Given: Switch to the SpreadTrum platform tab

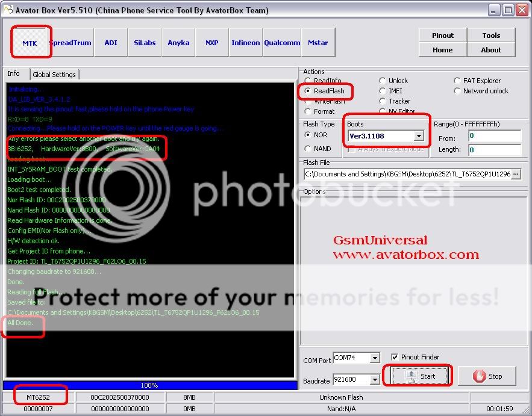Looking at the screenshot, I should click(71, 43).
